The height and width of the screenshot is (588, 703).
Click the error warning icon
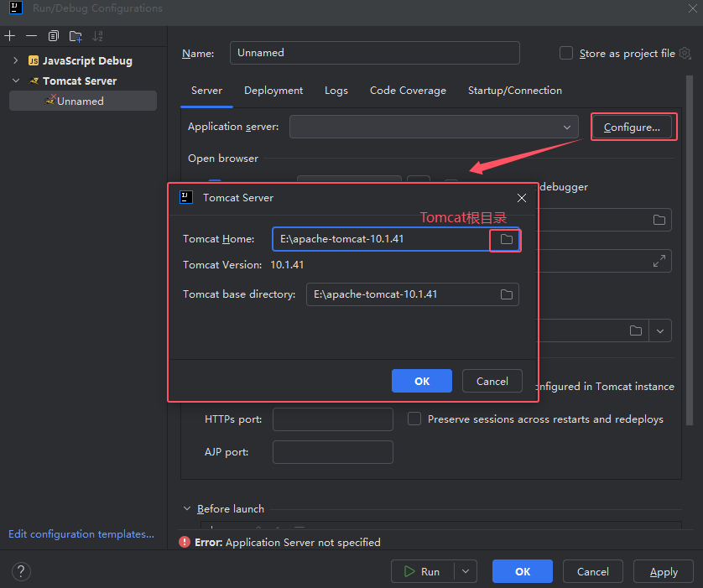click(x=185, y=543)
